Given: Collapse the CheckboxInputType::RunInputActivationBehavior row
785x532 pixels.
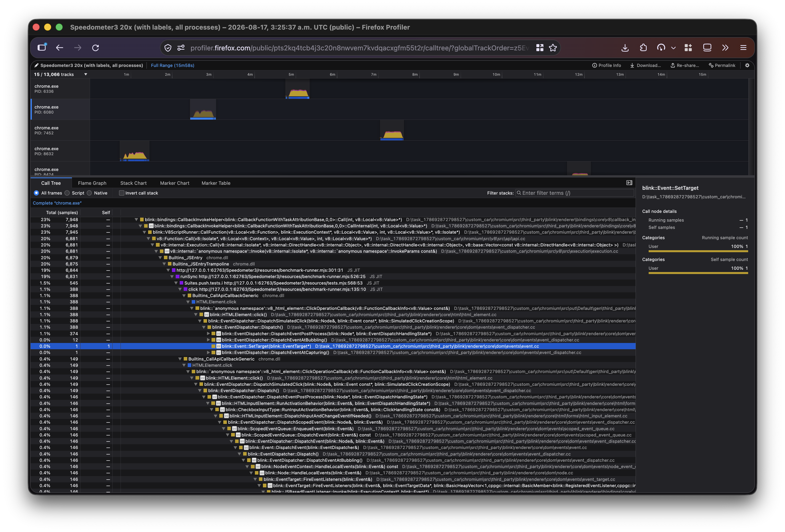Looking at the screenshot, I should [212, 410].
